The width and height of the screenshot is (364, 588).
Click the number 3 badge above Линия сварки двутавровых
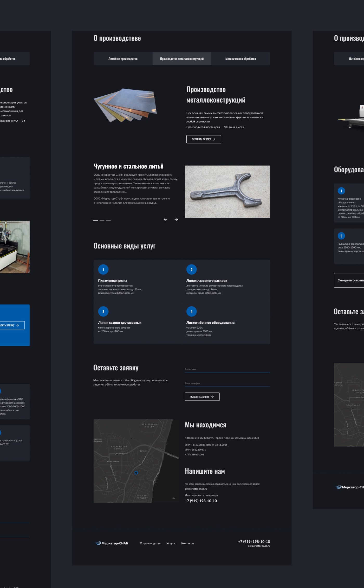point(103,311)
